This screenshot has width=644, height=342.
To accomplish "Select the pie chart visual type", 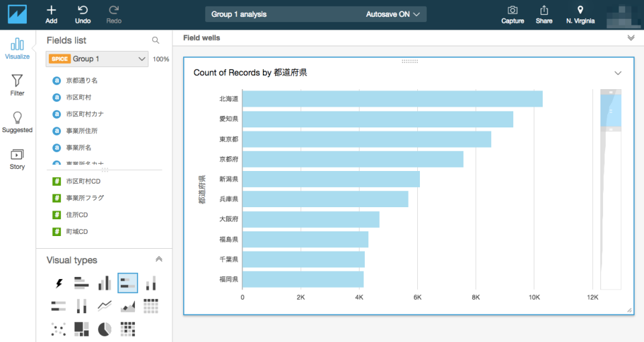I will (x=105, y=329).
